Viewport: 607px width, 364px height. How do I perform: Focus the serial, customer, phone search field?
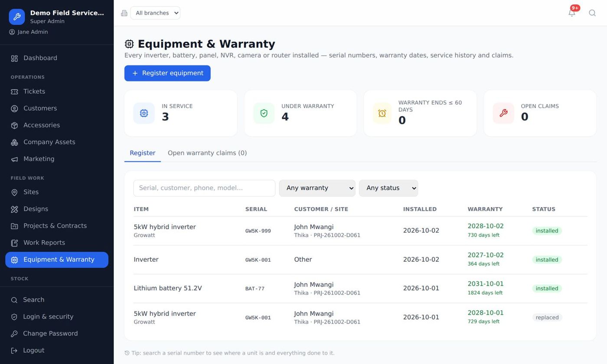pyautogui.click(x=204, y=188)
